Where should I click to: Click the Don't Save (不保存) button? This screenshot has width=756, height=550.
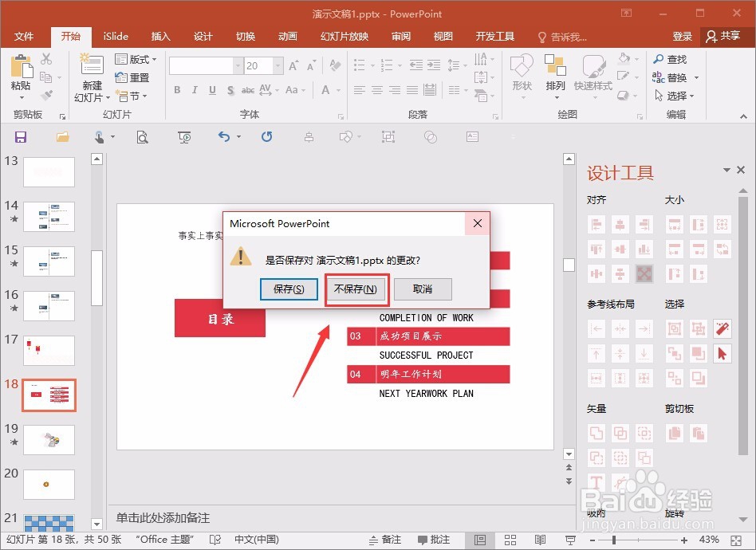pyautogui.click(x=356, y=289)
